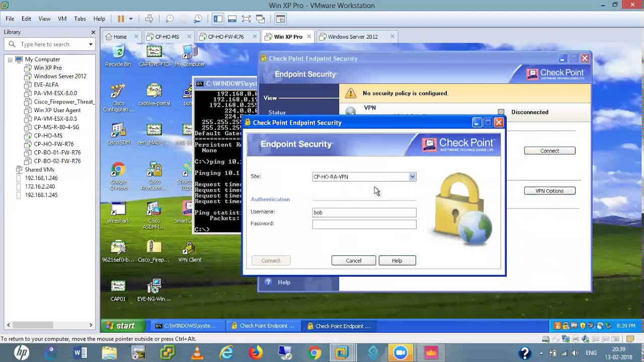Enter full screen mode icon
The width and height of the screenshot is (644, 362).
click(x=246, y=19)
